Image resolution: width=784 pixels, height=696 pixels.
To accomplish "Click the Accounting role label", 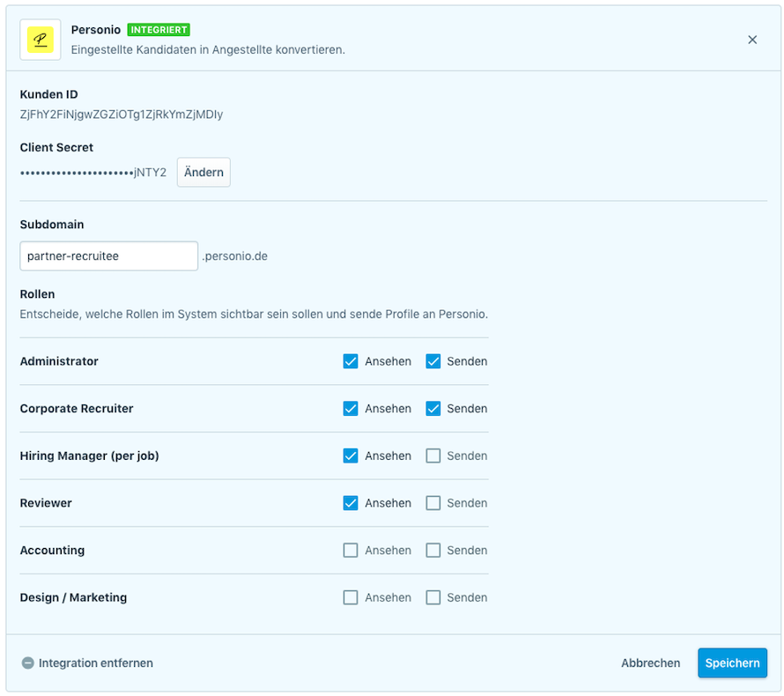I will (53, 550).
